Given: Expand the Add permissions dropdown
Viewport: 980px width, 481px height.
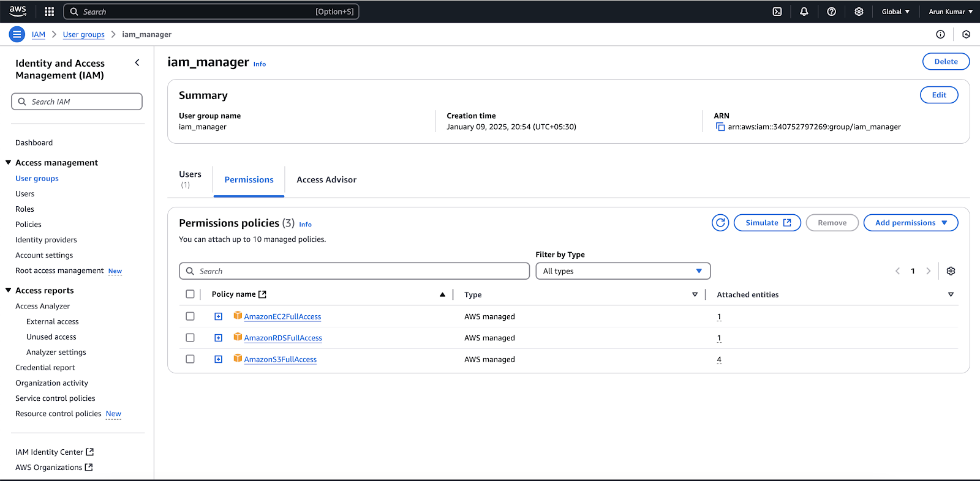Looking at the screenshot, I should pyautogui.click(x=910, y=223).
